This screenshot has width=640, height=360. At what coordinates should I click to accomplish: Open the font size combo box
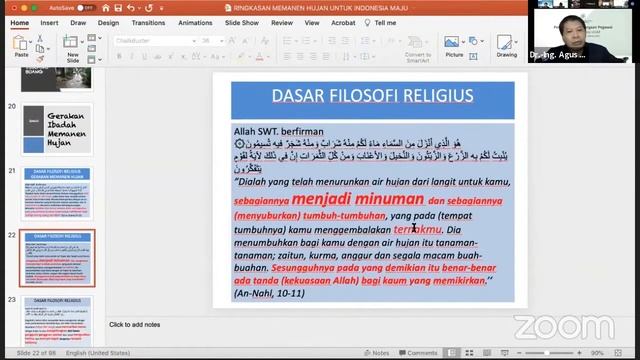coord(212,41)
